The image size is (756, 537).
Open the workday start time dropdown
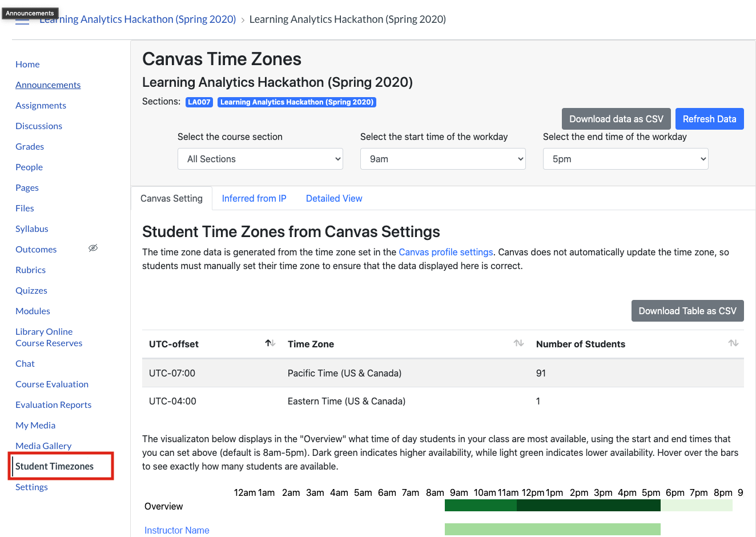(443, 159)
